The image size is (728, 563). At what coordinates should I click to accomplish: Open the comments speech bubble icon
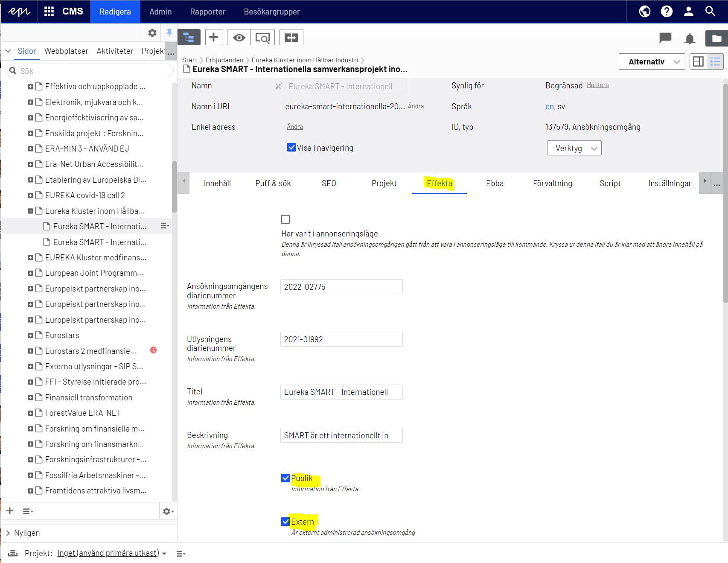point(665,38)
